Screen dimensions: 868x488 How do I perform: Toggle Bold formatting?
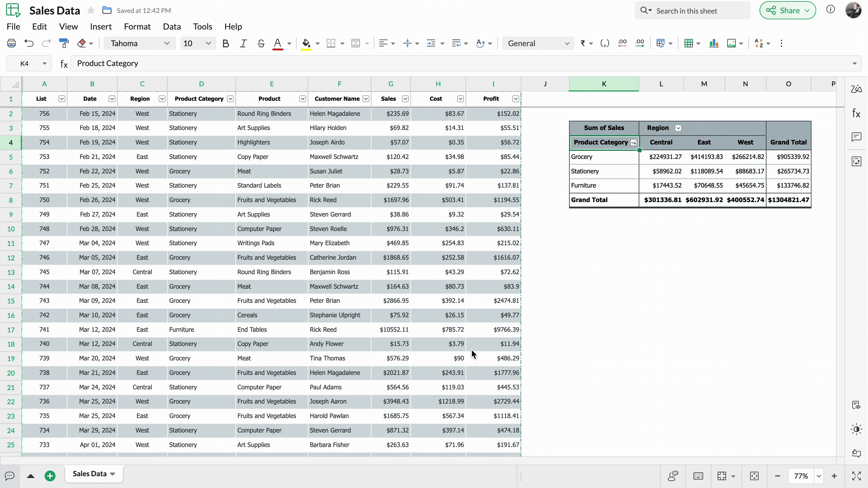point(226,43)
